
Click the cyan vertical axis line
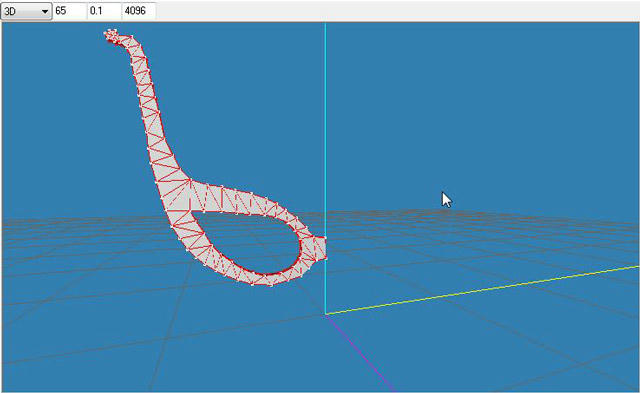click(x=325, y=122)
